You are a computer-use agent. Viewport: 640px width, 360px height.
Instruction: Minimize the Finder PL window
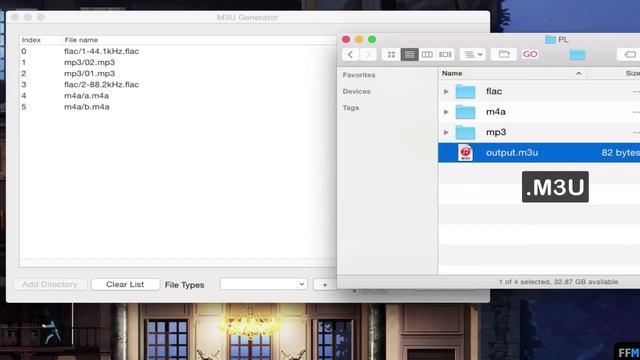359,40
